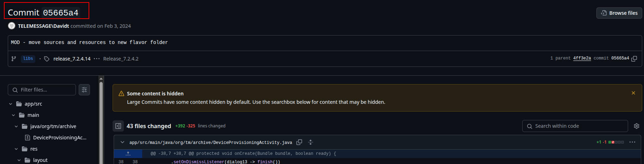The width and height of the screenshot is (644, 164).
Task: Focus the Search within code field
Action: tap(575, 126)
